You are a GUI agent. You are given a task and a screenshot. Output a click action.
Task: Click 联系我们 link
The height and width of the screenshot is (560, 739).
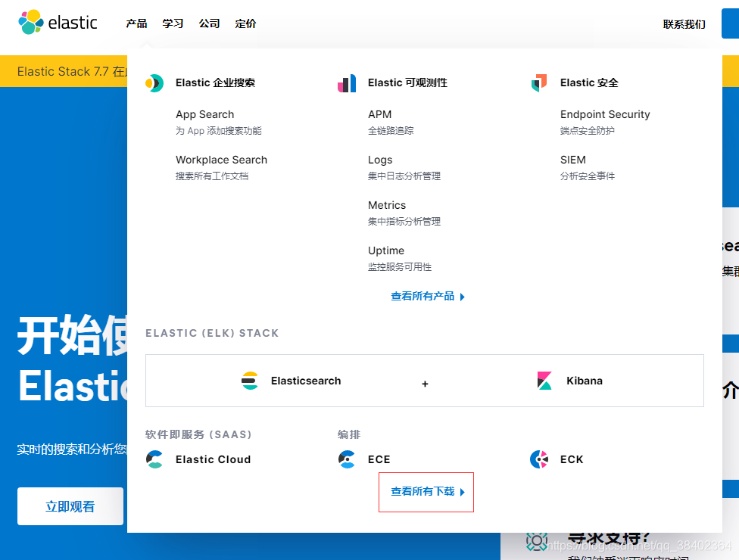coord(684,23)
